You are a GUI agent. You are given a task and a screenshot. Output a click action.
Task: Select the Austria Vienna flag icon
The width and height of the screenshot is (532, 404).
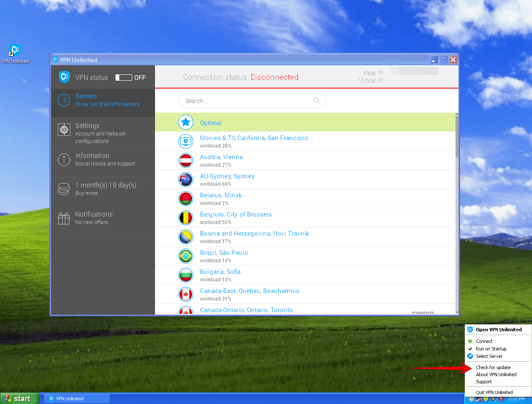(186, 160)
